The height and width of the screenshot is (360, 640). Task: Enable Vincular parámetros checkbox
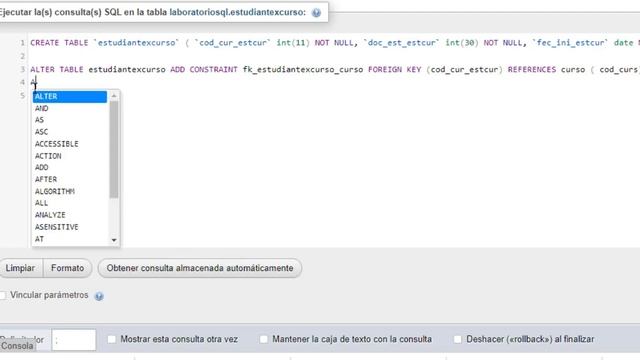click(x=2, y=295)
